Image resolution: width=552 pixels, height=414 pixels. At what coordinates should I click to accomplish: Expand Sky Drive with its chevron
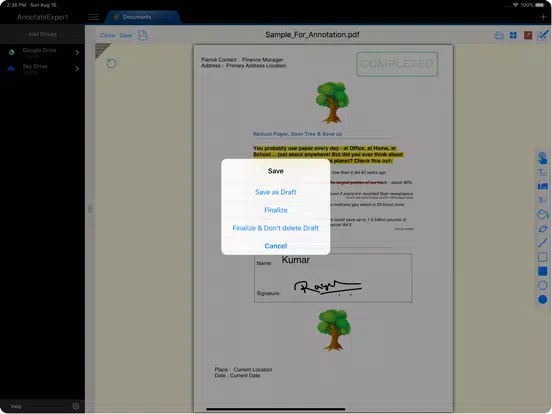tap(77, 69)
